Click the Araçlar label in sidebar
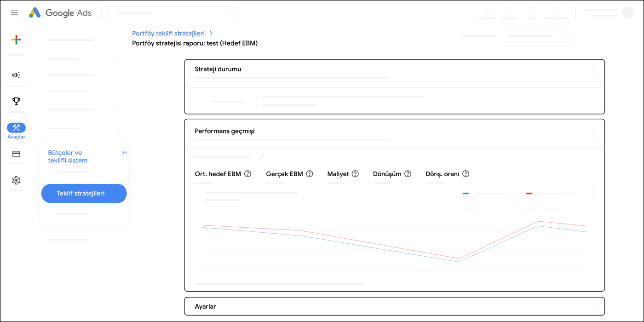Screen dimensions: 644x322 [x=17, y=137]
